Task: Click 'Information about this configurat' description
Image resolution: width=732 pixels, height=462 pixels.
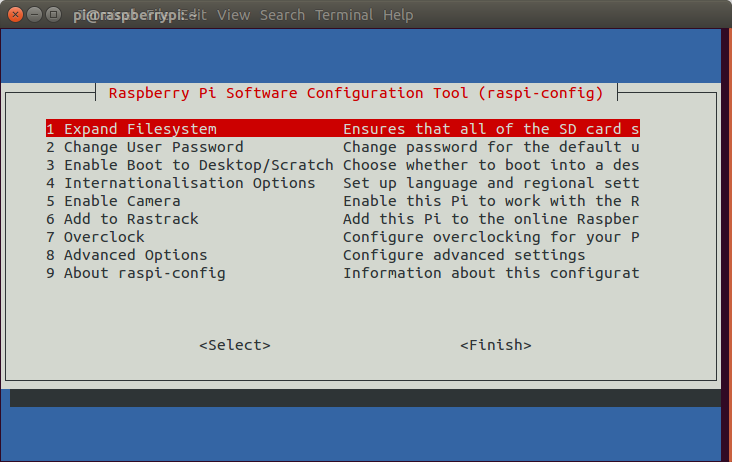Action: point(491,273)
